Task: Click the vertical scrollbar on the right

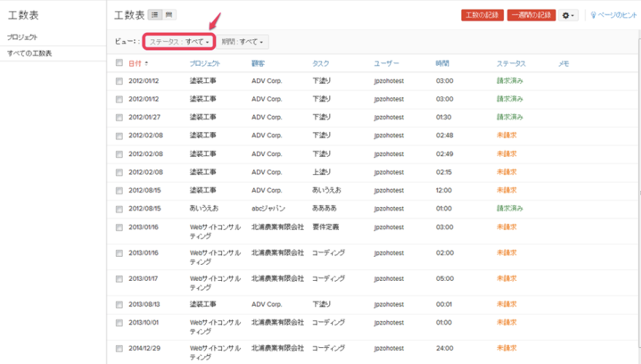Action: (x=639, y=192)
